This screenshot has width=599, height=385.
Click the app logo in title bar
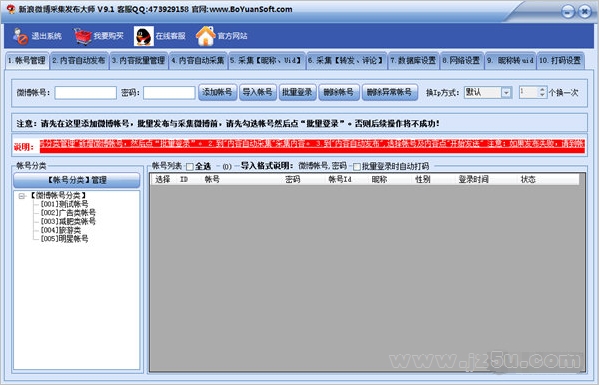click(11, 9)
